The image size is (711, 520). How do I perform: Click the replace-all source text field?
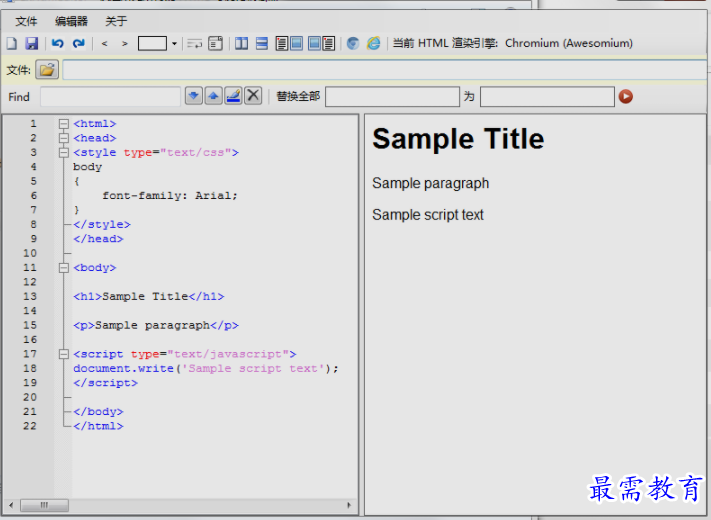point(392,97)
